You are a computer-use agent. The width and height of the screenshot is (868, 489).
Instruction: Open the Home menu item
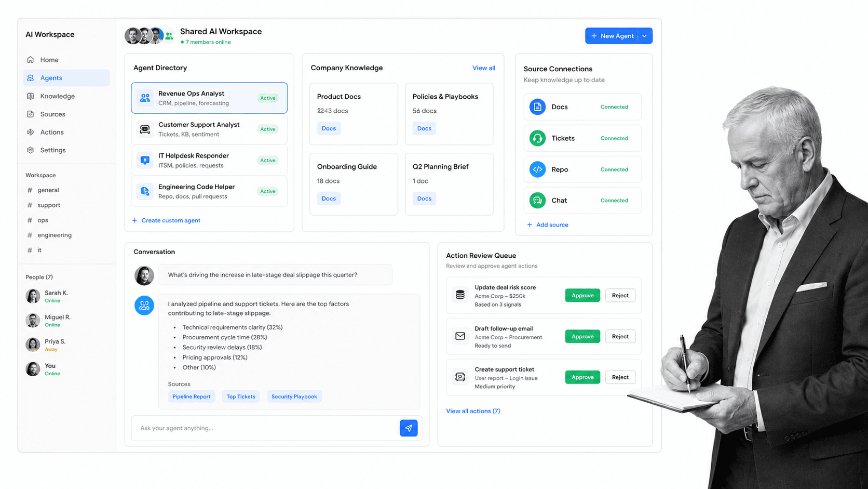[66, 60]
